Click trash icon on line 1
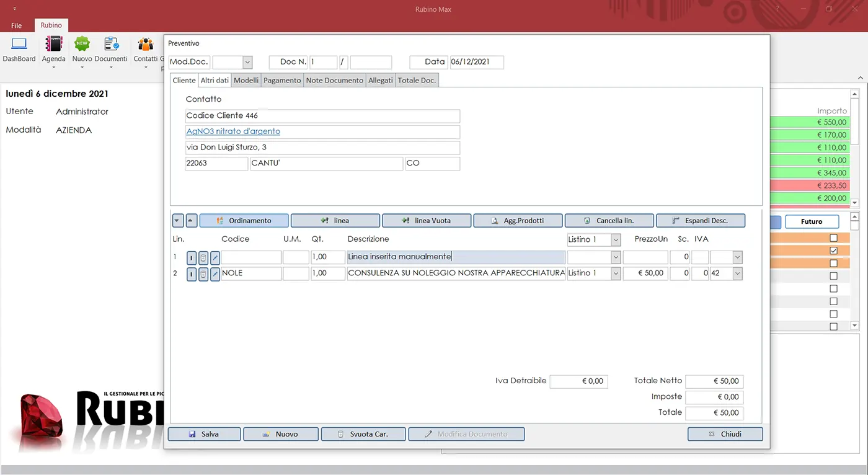 (203, 257)
